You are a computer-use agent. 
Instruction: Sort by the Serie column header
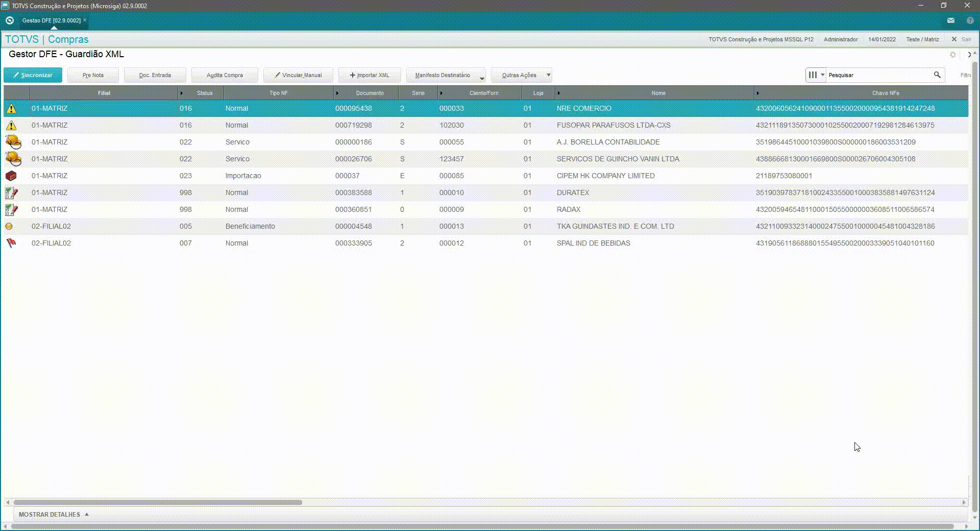pos(418,93)
